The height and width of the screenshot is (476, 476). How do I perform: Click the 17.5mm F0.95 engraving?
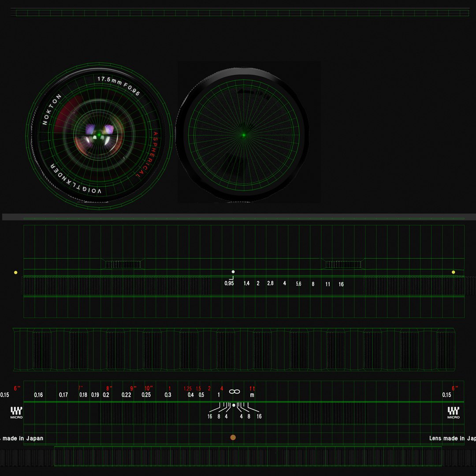pos(119,86)
